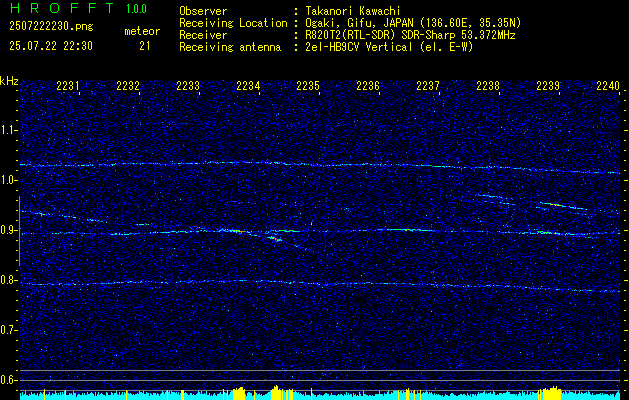Viewport: 629px width, 400px height.
Task: Click the meteor count value 21
Action: pyautogui.click(x=145, y=46)
